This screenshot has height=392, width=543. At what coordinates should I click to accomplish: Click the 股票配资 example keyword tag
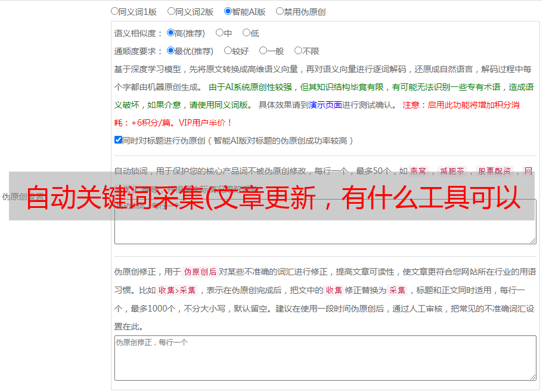(495, 171)
